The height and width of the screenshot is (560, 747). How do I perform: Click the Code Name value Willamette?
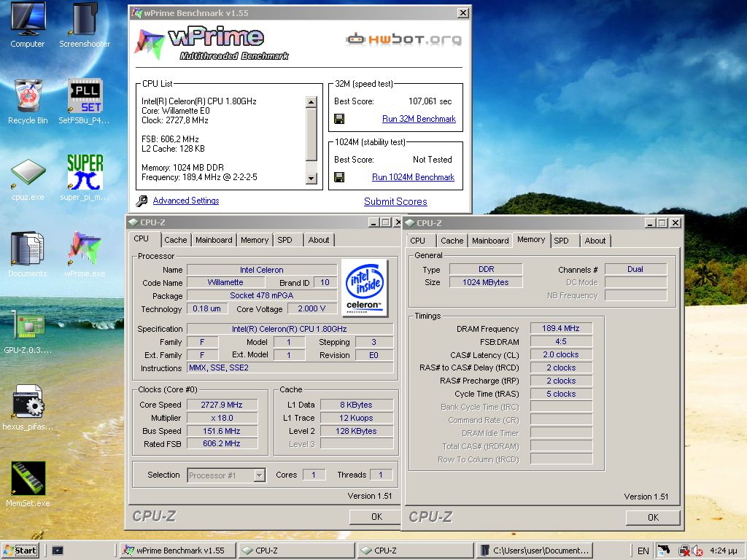tap(225, 282)
